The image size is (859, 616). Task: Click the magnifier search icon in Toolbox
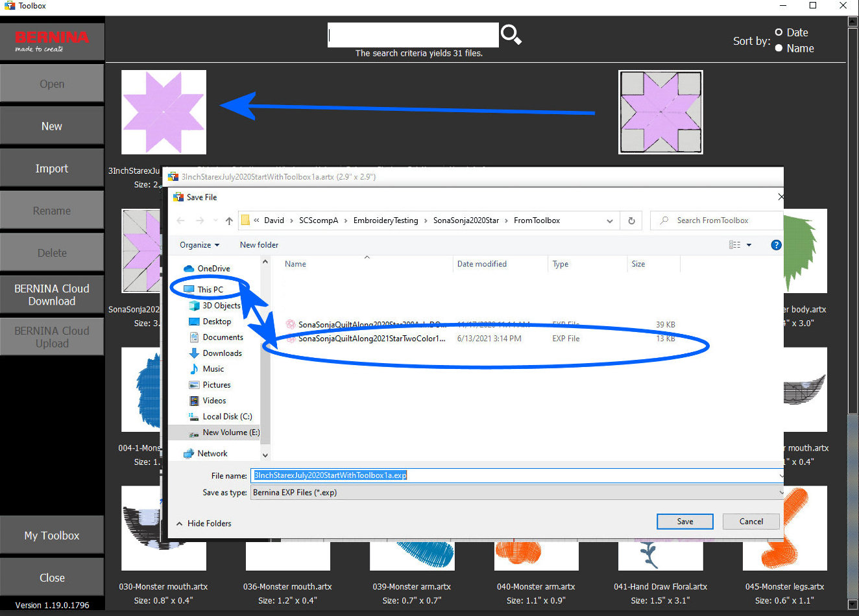coord(511,34)
